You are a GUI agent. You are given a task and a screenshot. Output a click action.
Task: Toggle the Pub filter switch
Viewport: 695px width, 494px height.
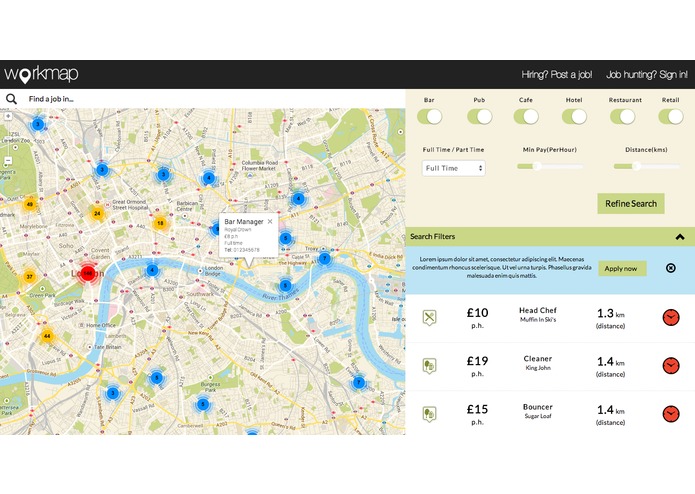[x=480, y=117]
